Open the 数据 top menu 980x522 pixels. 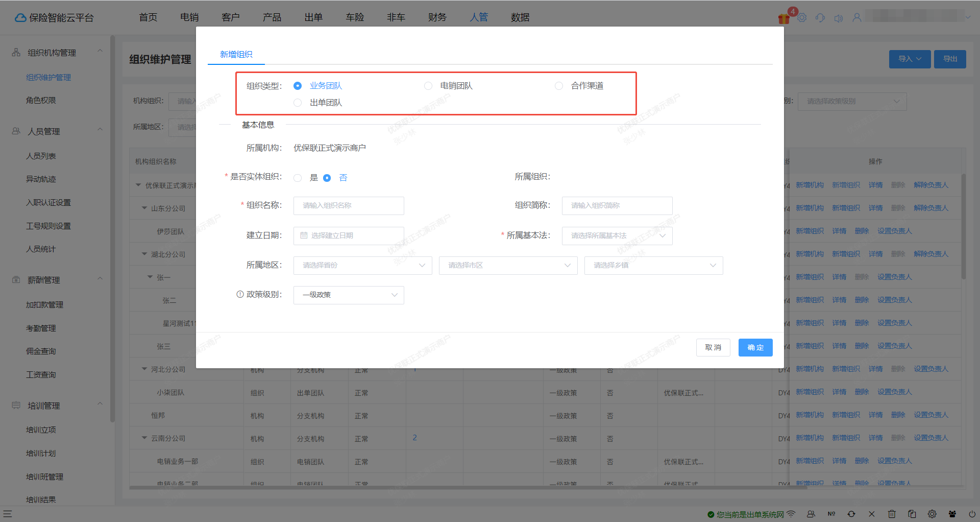tap(520, 17)
